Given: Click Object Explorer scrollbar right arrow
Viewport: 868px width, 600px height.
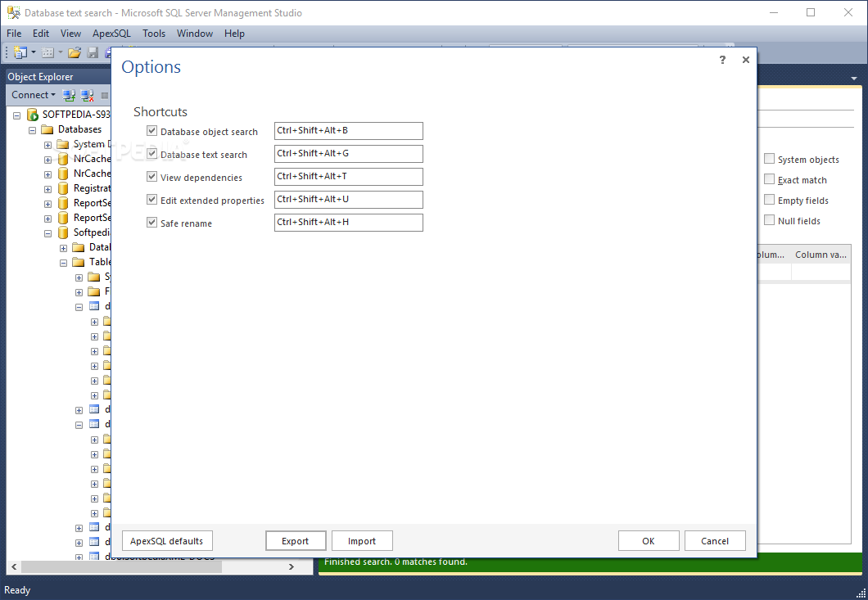Looking at the screenshot, I should (292, 566).
